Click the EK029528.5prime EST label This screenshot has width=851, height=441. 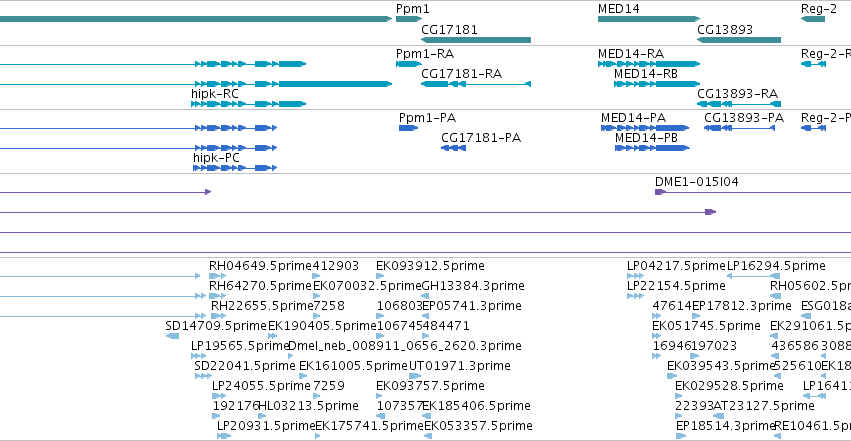click(x=729, y=386)
